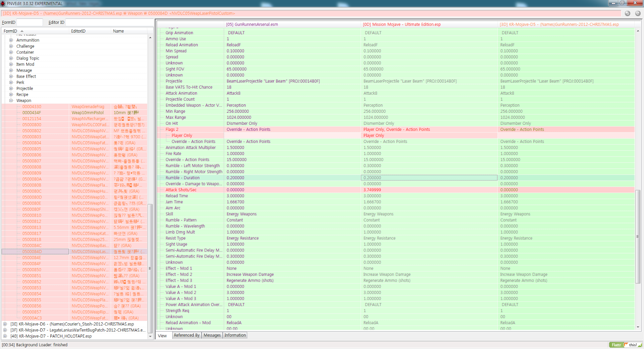Click KR-Mojave-D5 Resist Type value Energy Resistance

(x=516, y=238)
